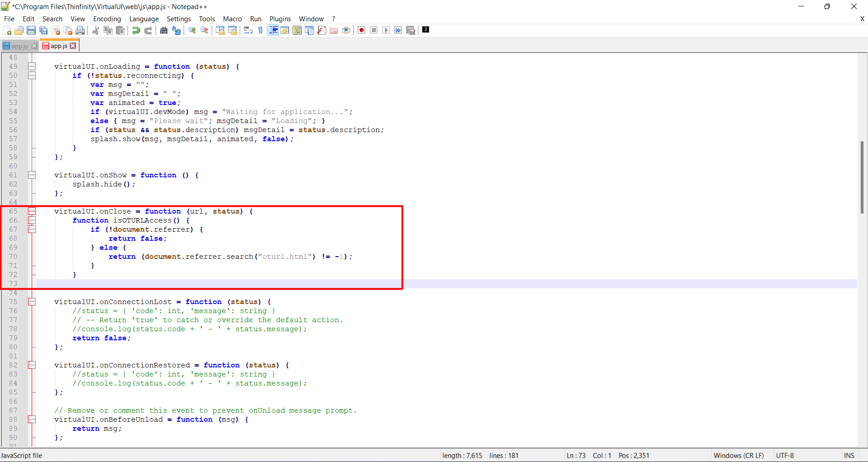Click the document close X beside the menu bar
This screenshot has height=462, width=868.
[x=862, y=19]
